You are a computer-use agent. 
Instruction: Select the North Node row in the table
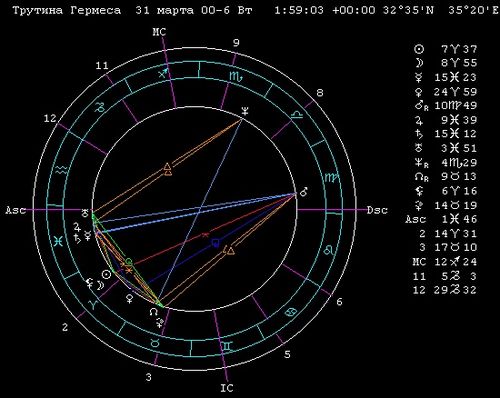point(446,177)
